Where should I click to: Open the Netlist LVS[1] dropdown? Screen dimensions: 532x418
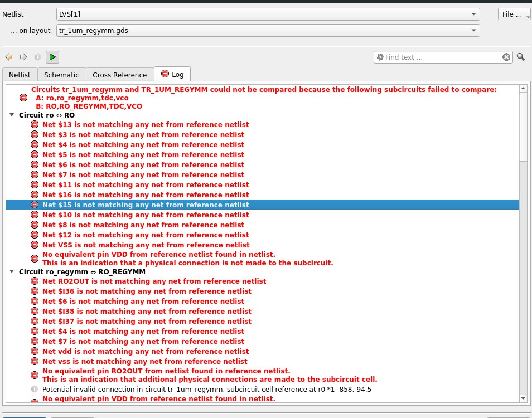tap(268, 14)
